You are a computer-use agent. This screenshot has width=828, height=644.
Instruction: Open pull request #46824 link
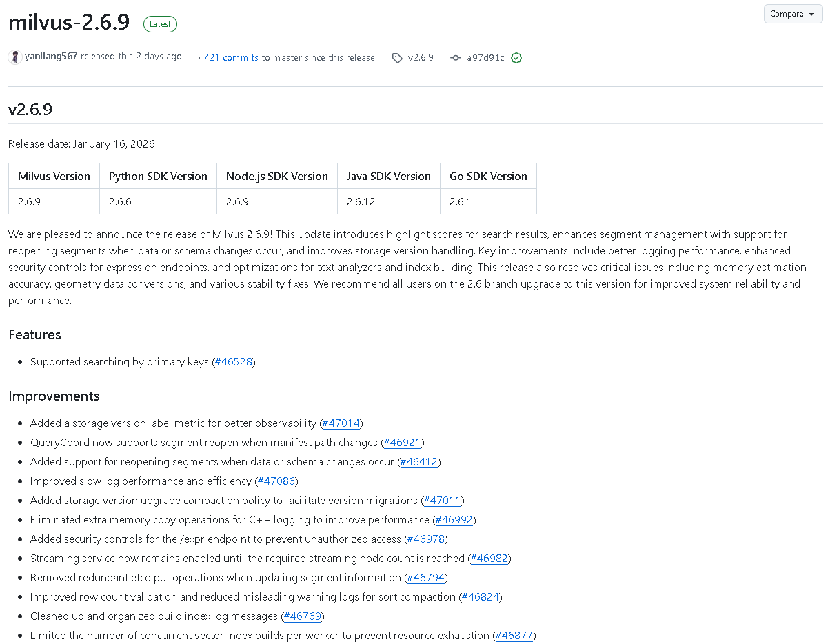click(x=480, y=597)
